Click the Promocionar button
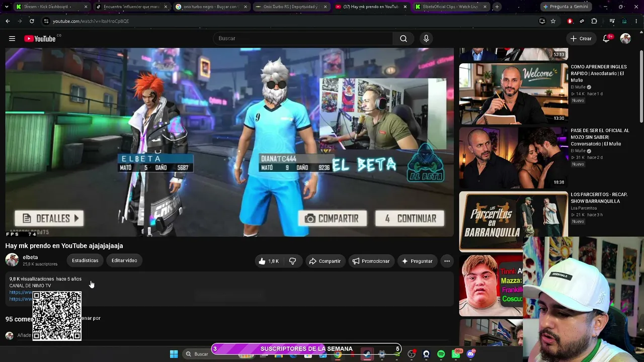 click(371, 261)
